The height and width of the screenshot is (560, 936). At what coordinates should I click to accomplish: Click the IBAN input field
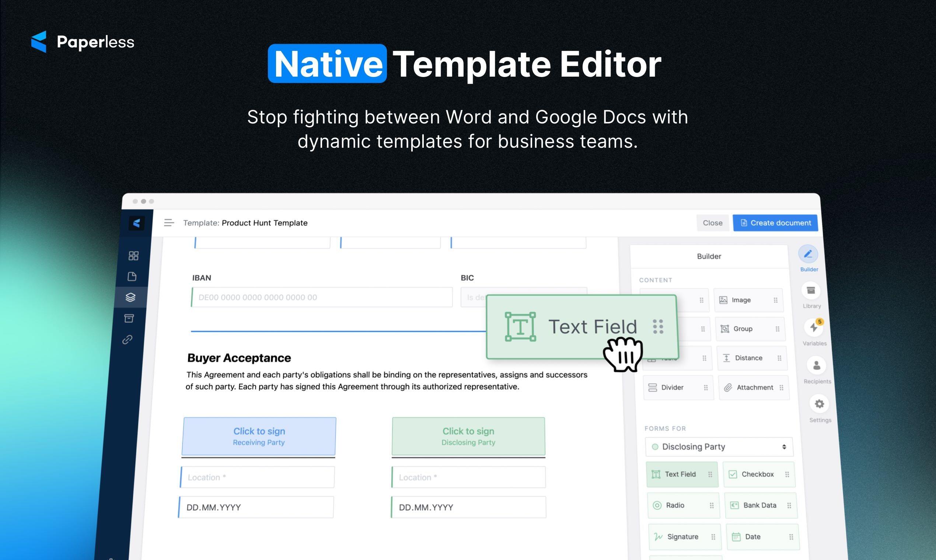pos(322,297)
